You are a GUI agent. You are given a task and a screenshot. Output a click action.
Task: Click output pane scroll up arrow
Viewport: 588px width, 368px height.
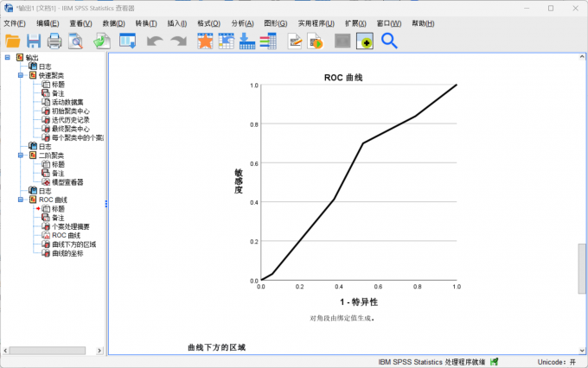[x=582, y=57]
